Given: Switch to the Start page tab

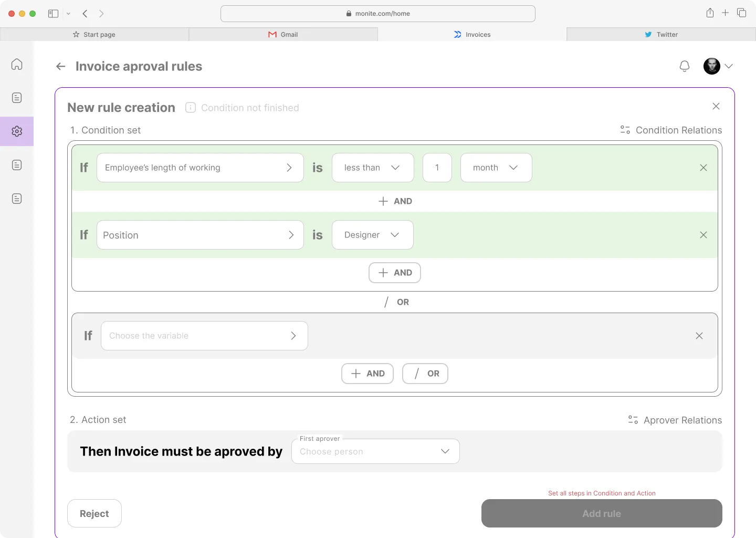Looking at the screenshot, I should (x=94, y=34).
